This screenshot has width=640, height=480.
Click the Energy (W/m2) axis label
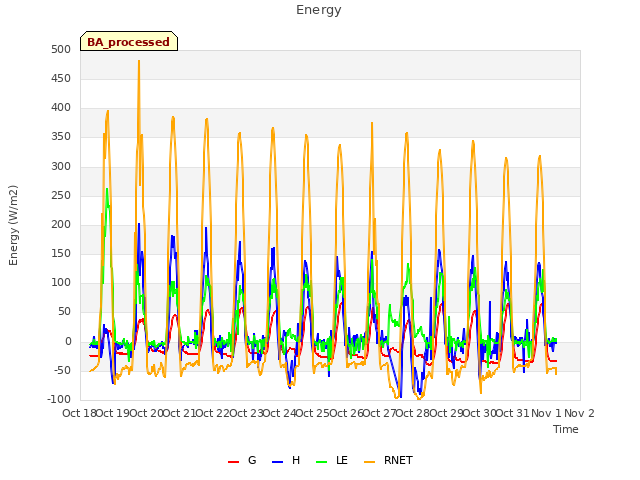point(13,225)
